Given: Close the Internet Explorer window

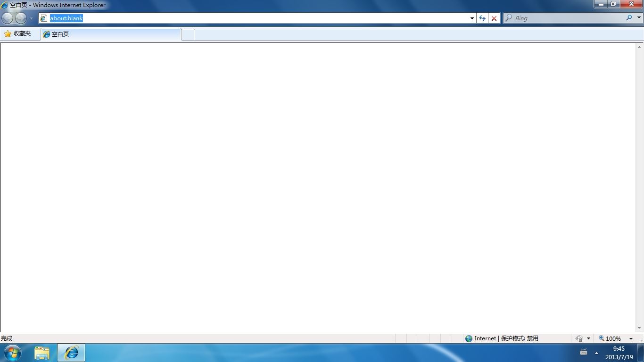Looking at the screenshot, I should coord(631,4).
